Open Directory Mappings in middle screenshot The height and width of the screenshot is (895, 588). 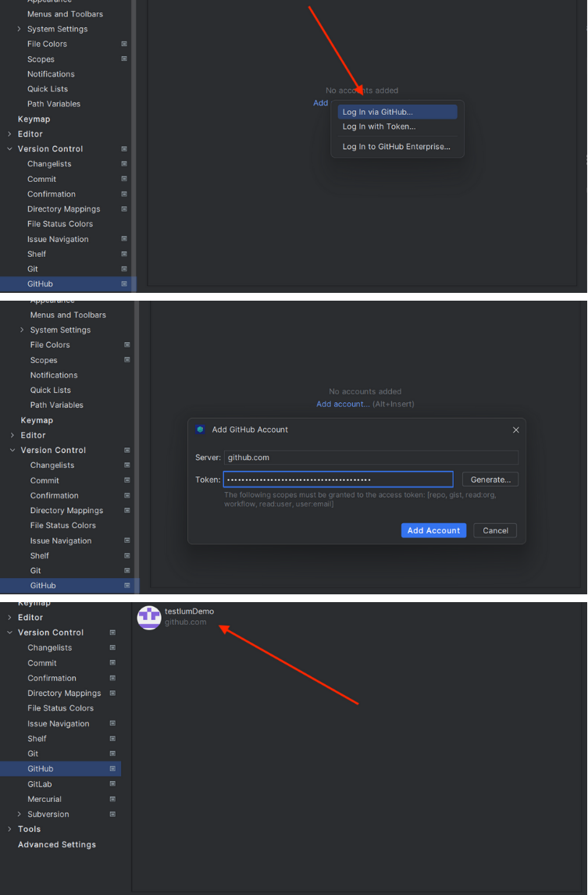coord(66,510)
